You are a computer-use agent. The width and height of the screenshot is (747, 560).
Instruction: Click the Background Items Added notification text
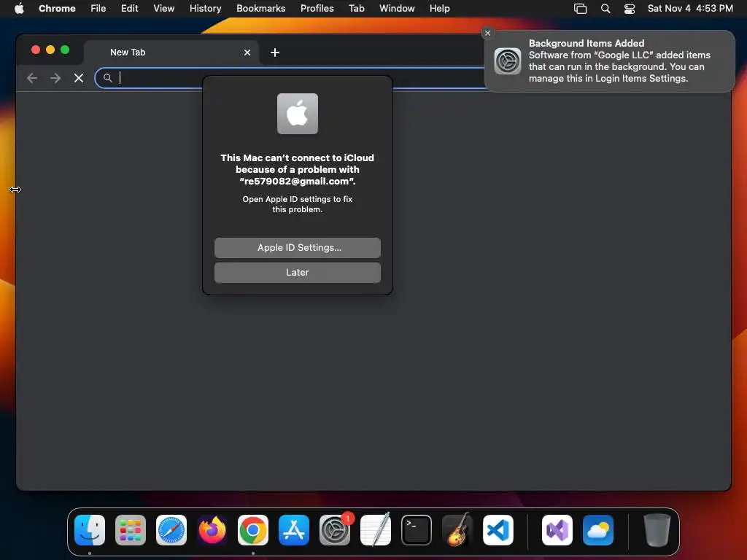tap(619, 61)
